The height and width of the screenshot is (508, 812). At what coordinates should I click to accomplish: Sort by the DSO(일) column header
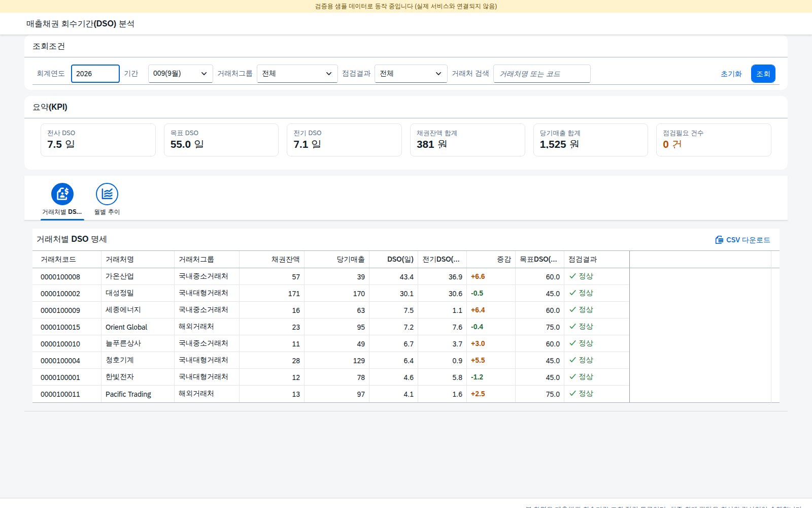394,260
